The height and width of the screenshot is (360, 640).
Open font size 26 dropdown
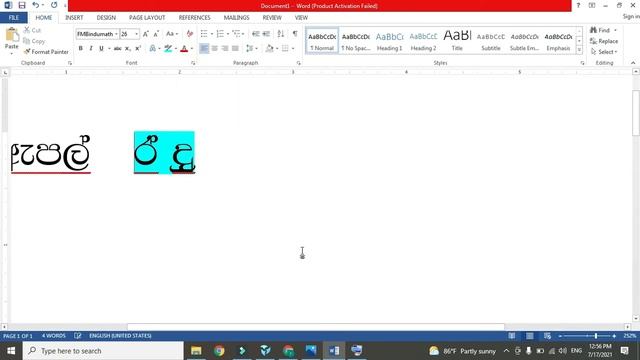click(136, 34)
